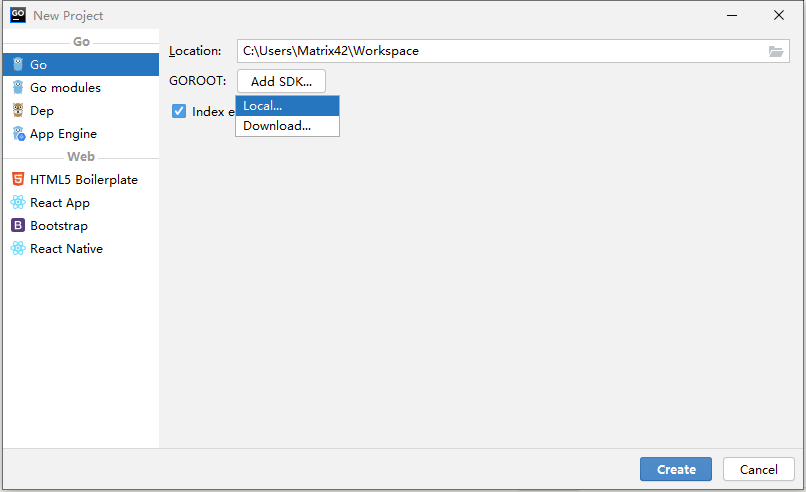The width and height of the screenshot is (806, 492).
Task: Click the Go modules gopher icon
Action: coord(18,87)
